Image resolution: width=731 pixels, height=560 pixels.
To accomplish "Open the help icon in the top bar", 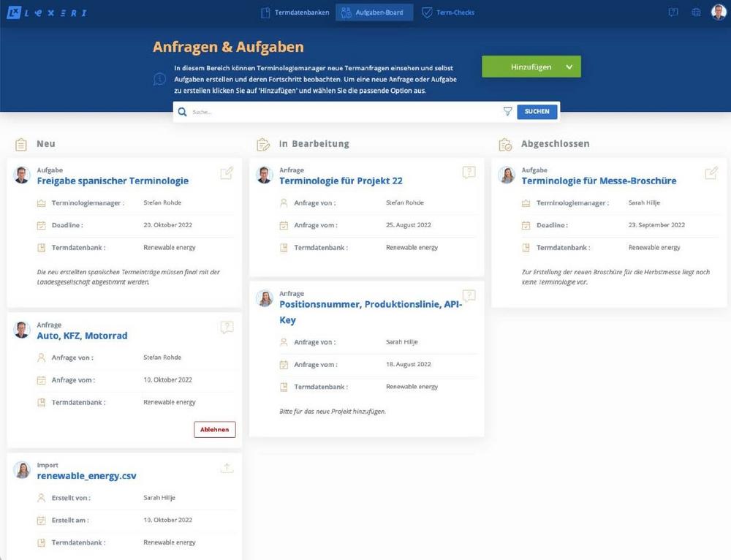I will [673, 12].
